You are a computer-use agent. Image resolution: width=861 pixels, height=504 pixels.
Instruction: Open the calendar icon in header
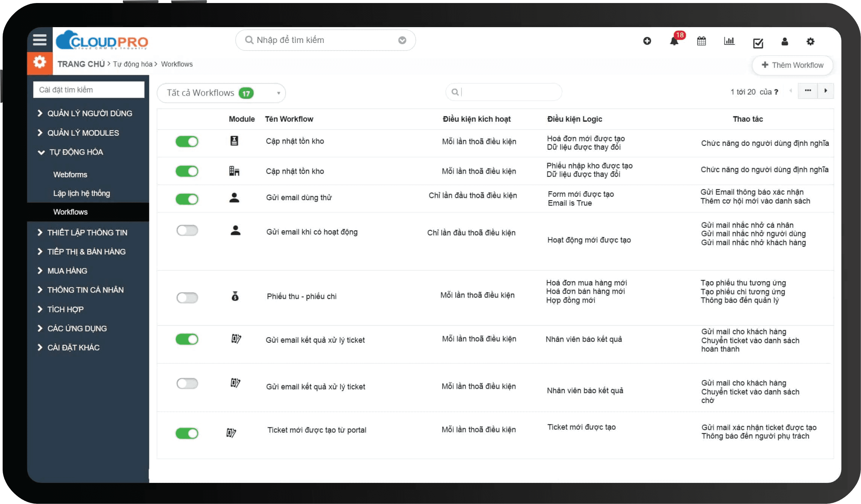tap(701, 41)
